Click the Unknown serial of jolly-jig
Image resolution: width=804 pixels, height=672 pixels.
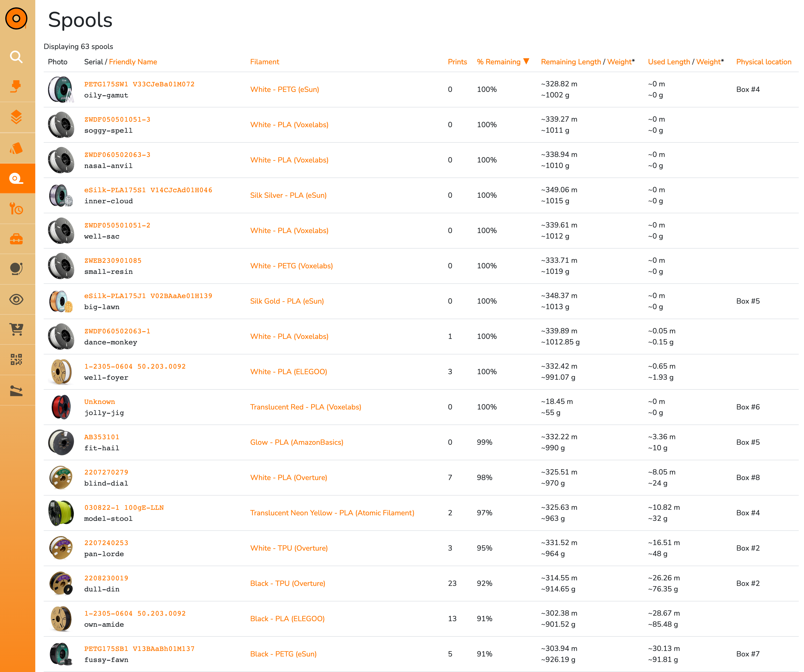(100, 401)
